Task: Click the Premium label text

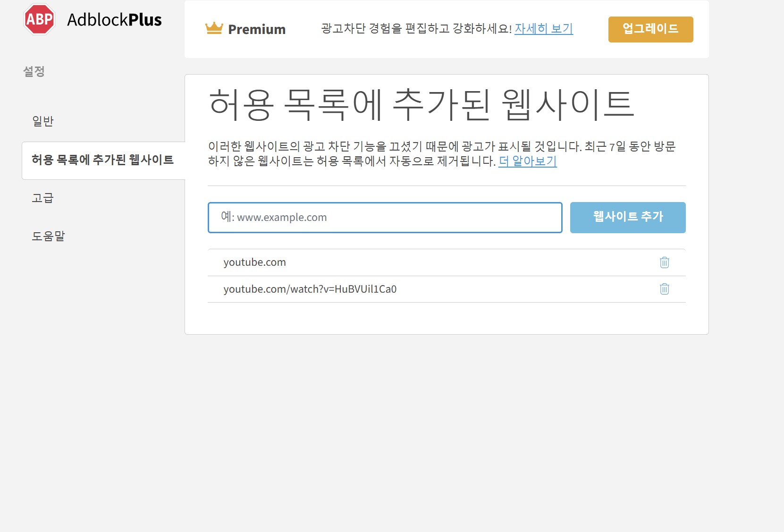Action: click(x=257, y=29)
